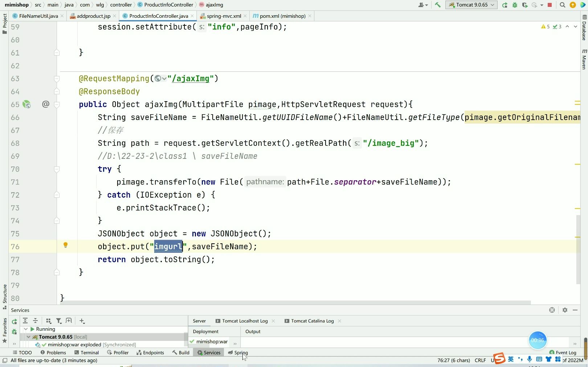588x367 pixels.
Task: Click the run gutter icon on line 65
Action: pos(26,104)
